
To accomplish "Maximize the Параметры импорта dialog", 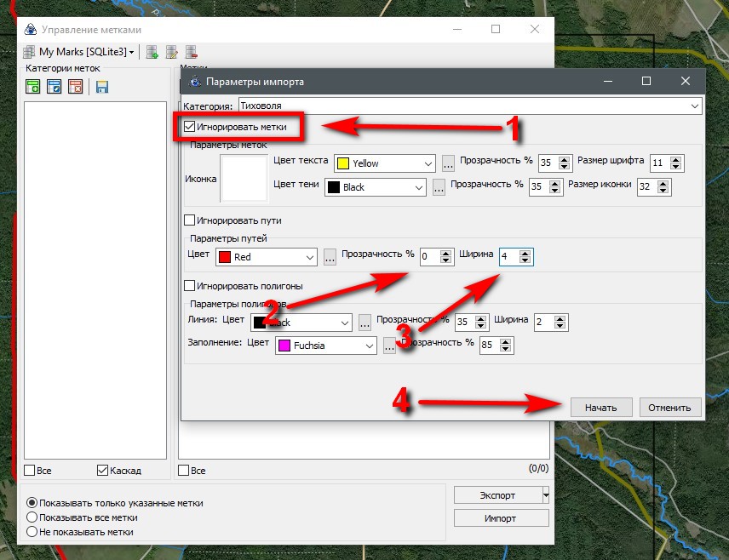I will 646,81.
